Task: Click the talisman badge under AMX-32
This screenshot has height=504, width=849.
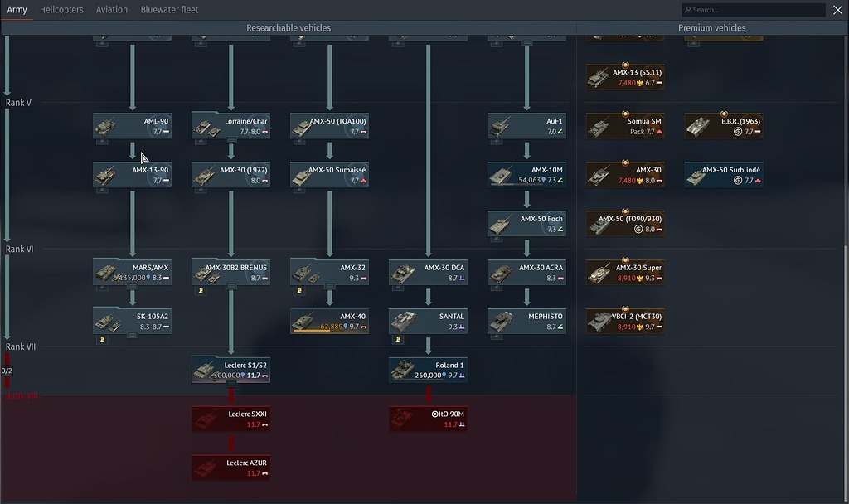Action: pyautogui.click(x=298, y=289)
